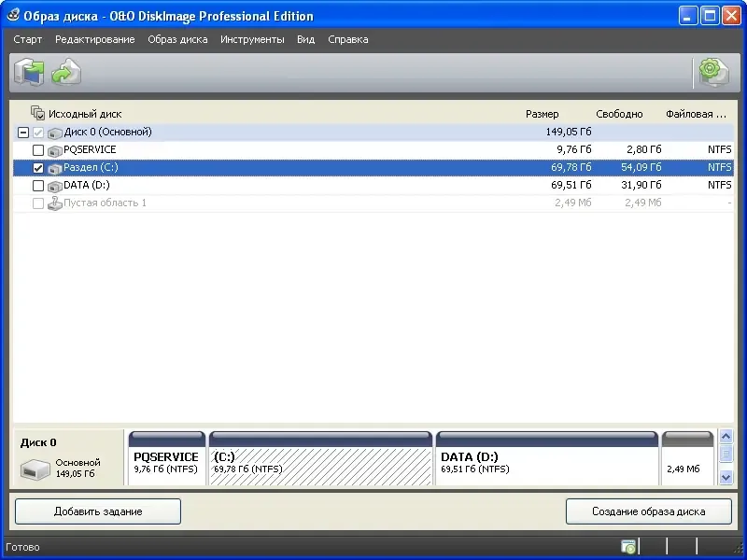Open the Справка menu
The image size is (747, 560).
347,39
